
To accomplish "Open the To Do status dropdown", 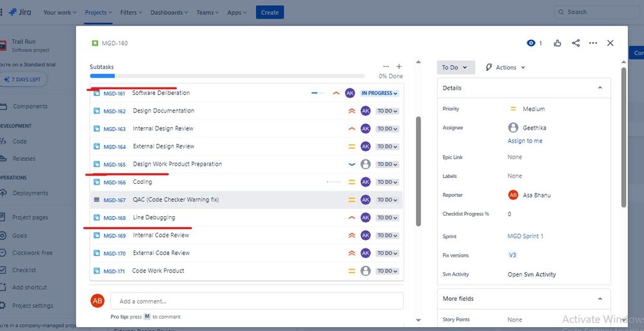I will (456, 67).
